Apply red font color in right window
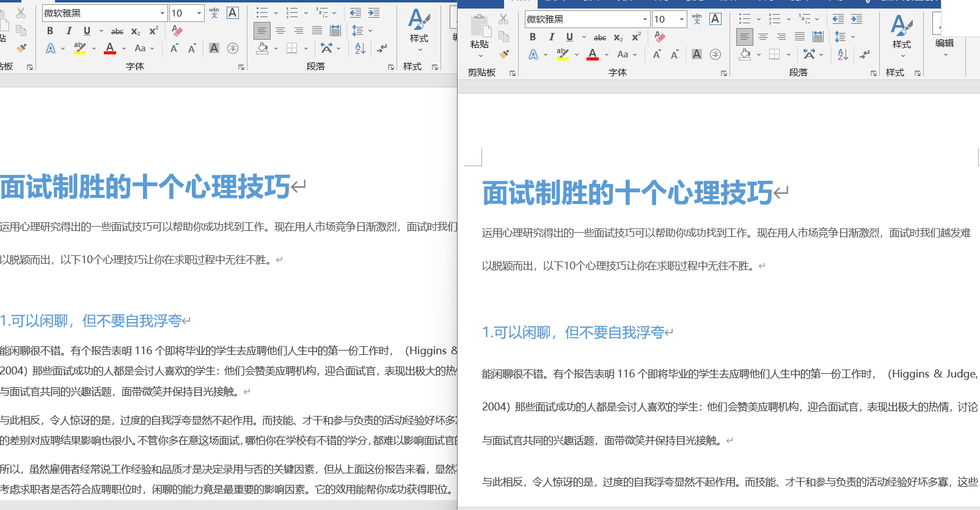The height and width of the screenshot is (510, 980). click(x=592, y=54)
